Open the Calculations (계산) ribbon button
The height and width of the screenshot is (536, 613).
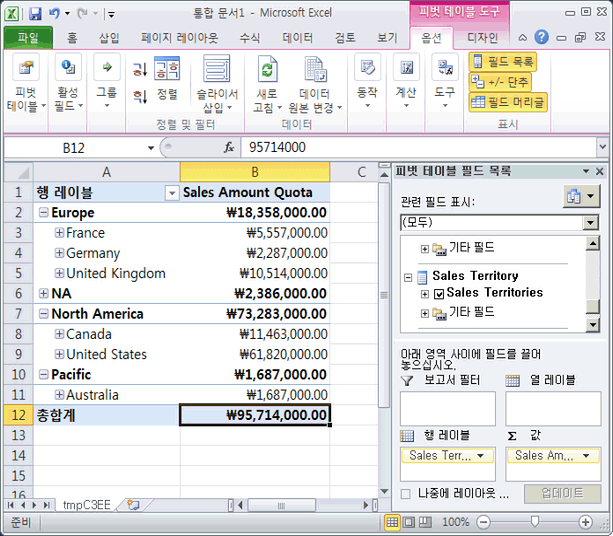click(x=406, y=82)
